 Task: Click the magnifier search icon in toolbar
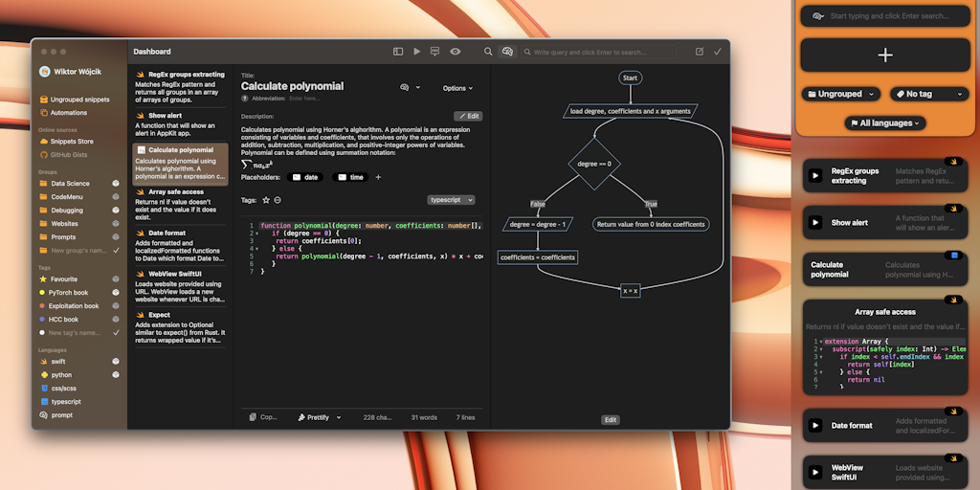click(488, 52)
